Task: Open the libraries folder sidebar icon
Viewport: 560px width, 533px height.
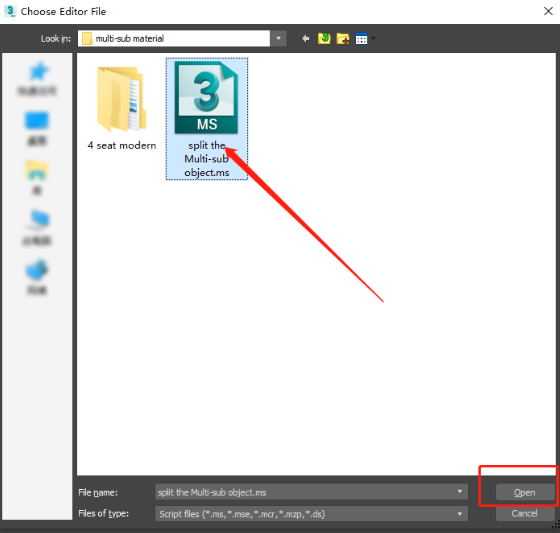Action: [37, 178]
